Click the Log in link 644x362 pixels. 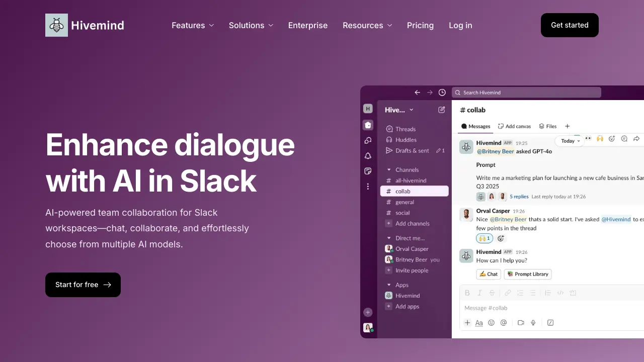[x=460, y=25]
